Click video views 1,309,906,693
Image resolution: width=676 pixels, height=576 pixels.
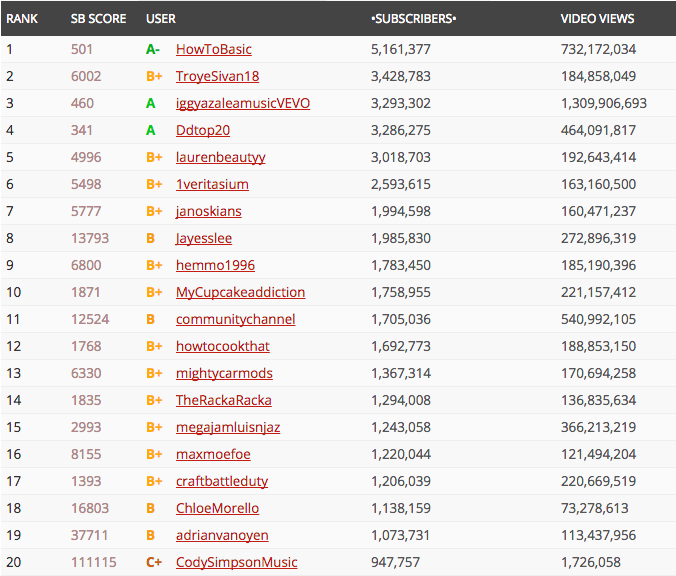coord(604,103)
